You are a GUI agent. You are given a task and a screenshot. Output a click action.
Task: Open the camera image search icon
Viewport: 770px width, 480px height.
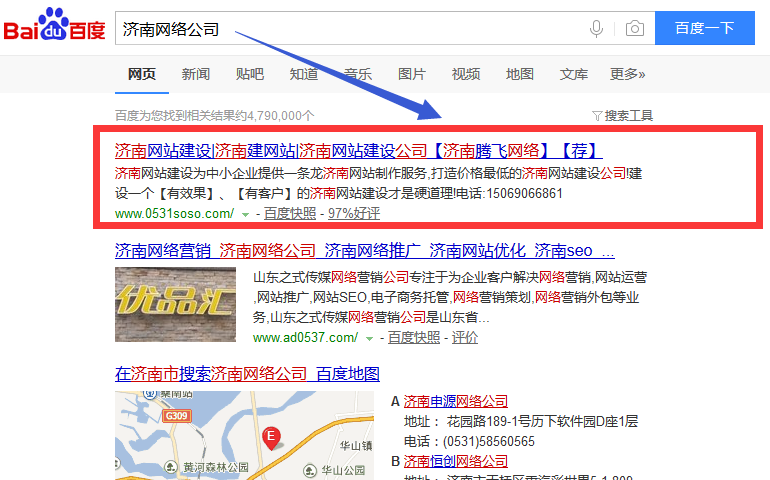tap(634, 28)
